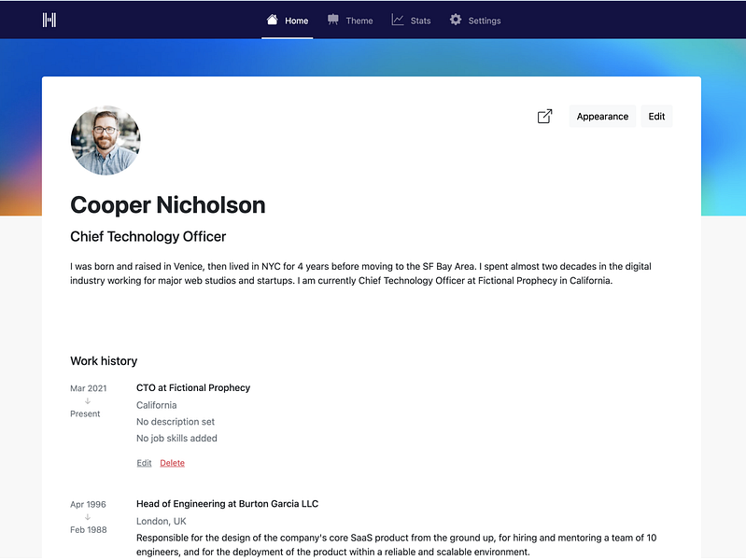Click the bio paragraph about Venice
This screenshot has width=746, height=560.
[360, 273]
